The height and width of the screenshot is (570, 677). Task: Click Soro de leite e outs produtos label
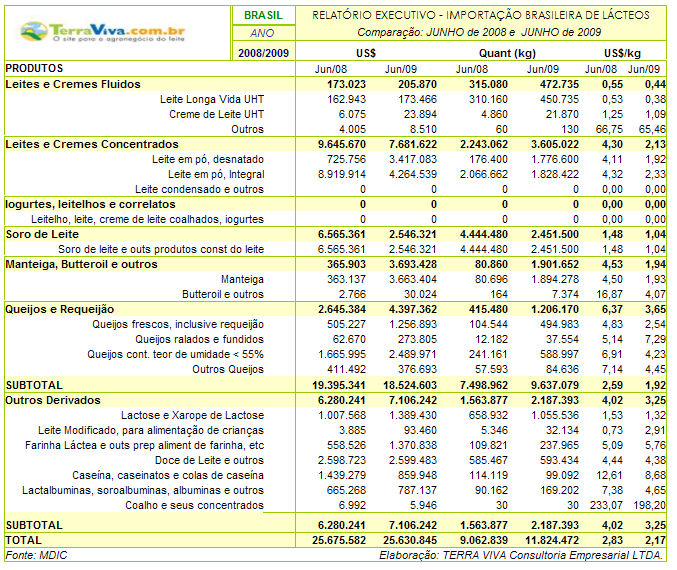161,249
